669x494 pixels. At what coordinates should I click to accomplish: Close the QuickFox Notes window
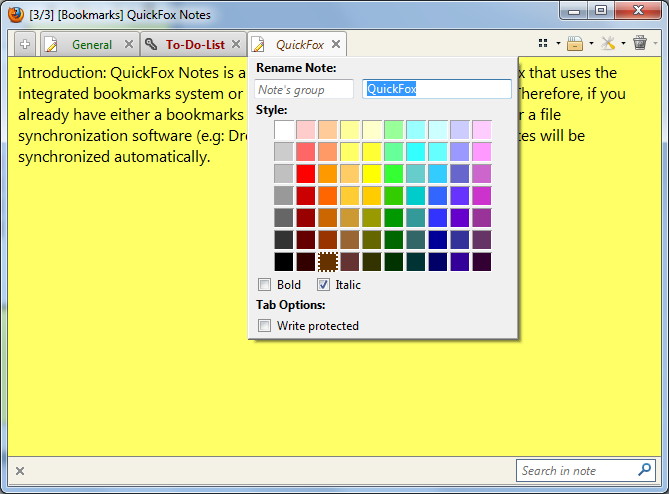[638, 11]
